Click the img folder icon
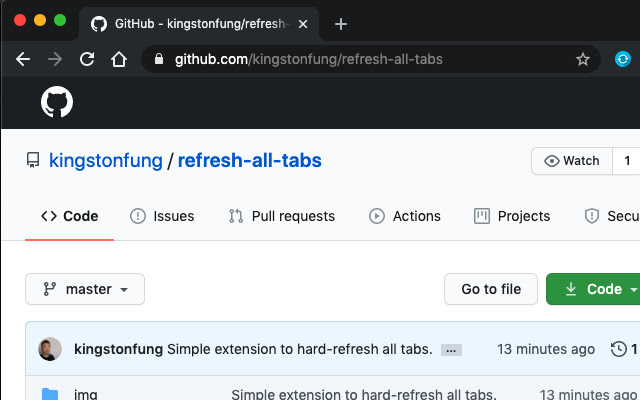 point(50,394)
